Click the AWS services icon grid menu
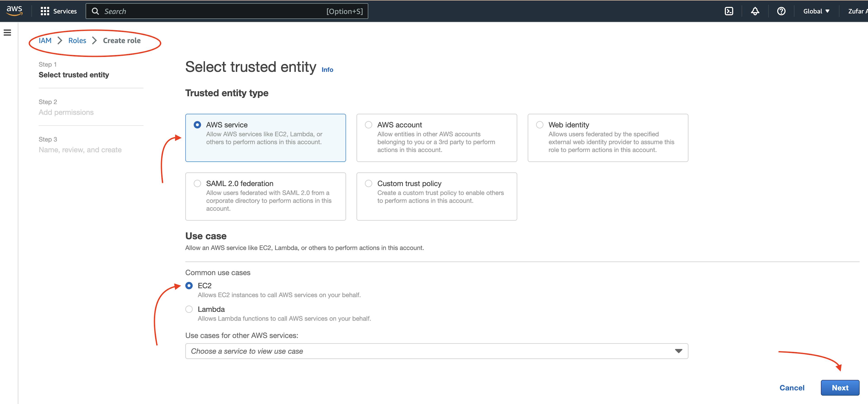Viewport: 868px width, 404px height. pyautogui.click(x=45, y=11)
